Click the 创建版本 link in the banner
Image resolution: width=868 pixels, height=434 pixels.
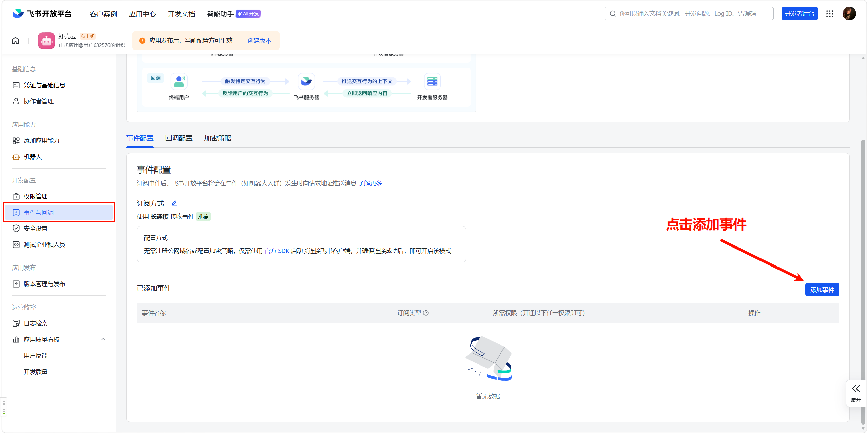tap(259, 41)
